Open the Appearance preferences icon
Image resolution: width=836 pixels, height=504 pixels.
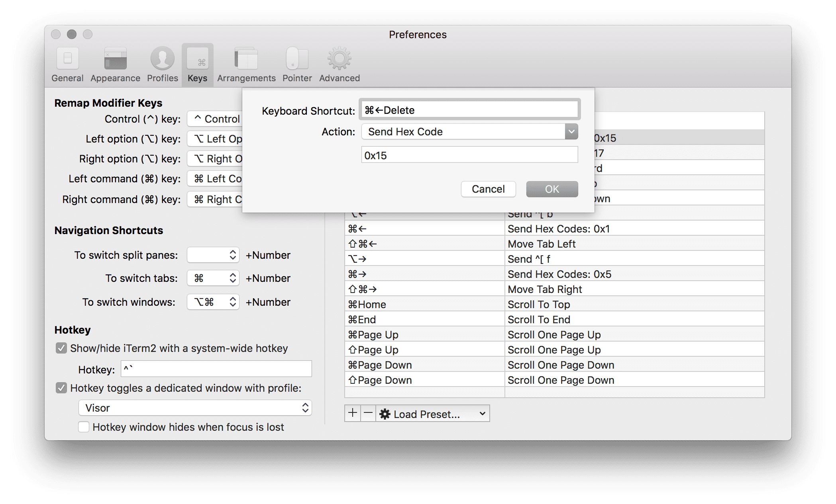(x=115, y=59)
